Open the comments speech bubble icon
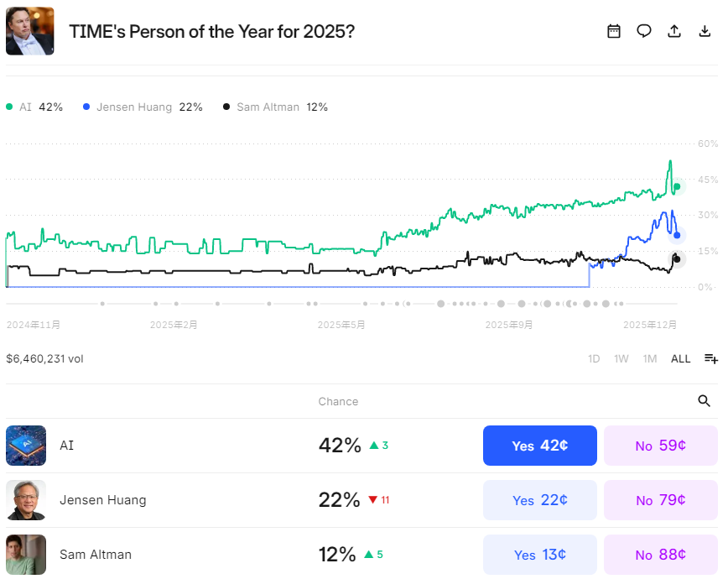728x579 pixels. [x=644, y=31]
